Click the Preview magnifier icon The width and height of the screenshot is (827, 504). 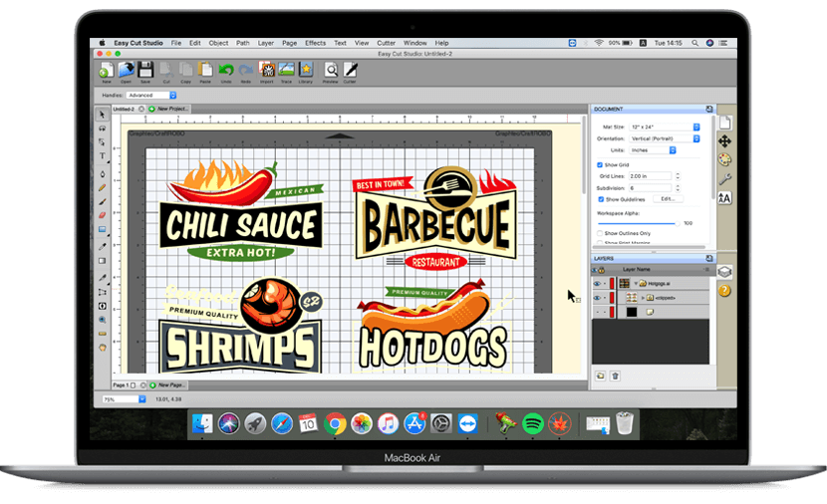click(x=331, y=70)
